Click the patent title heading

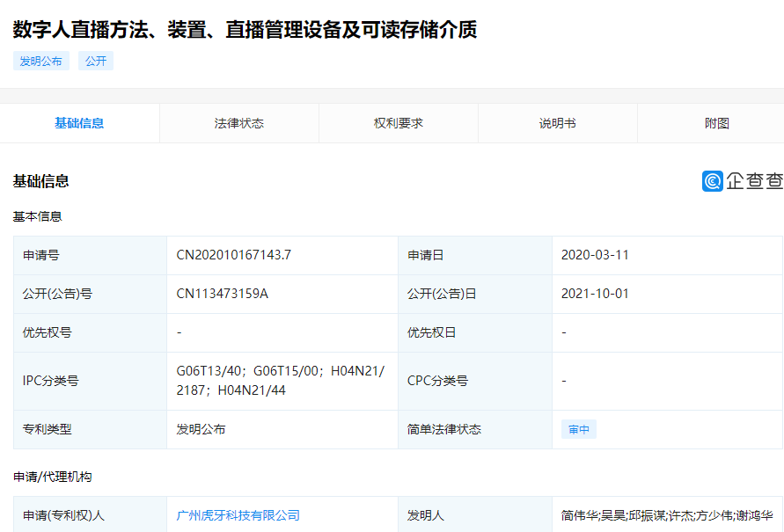[x=245, y=29]
